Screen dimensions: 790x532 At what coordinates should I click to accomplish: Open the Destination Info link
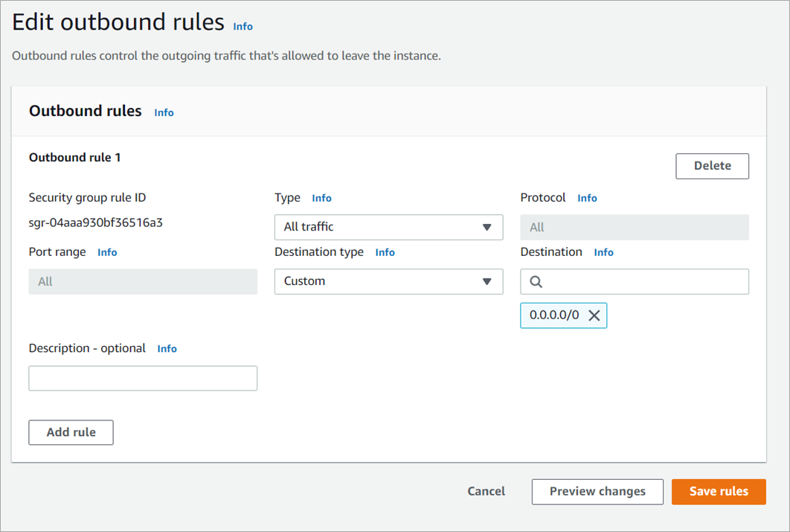click(603, 253)
